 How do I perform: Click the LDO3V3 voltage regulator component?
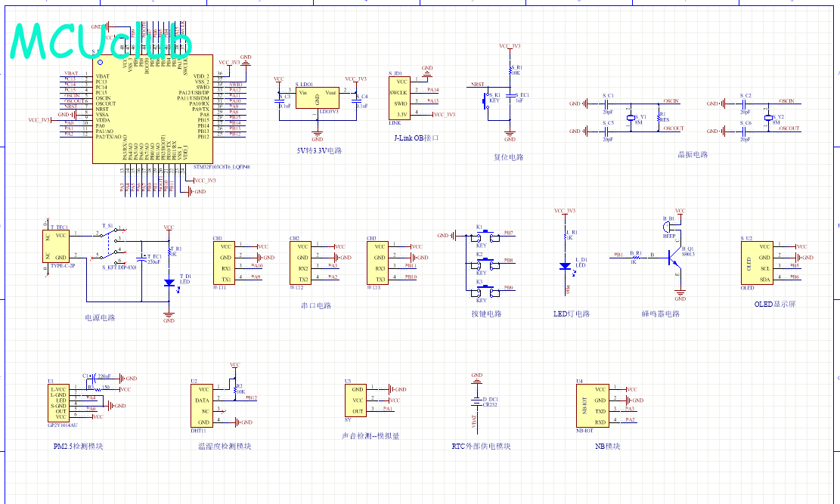(317, 97)
